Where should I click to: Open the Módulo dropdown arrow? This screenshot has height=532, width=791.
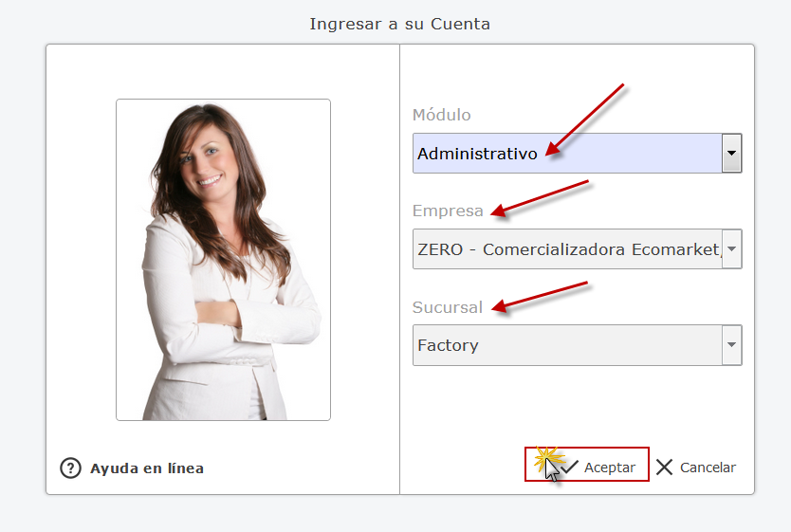(x=731, y=153)
